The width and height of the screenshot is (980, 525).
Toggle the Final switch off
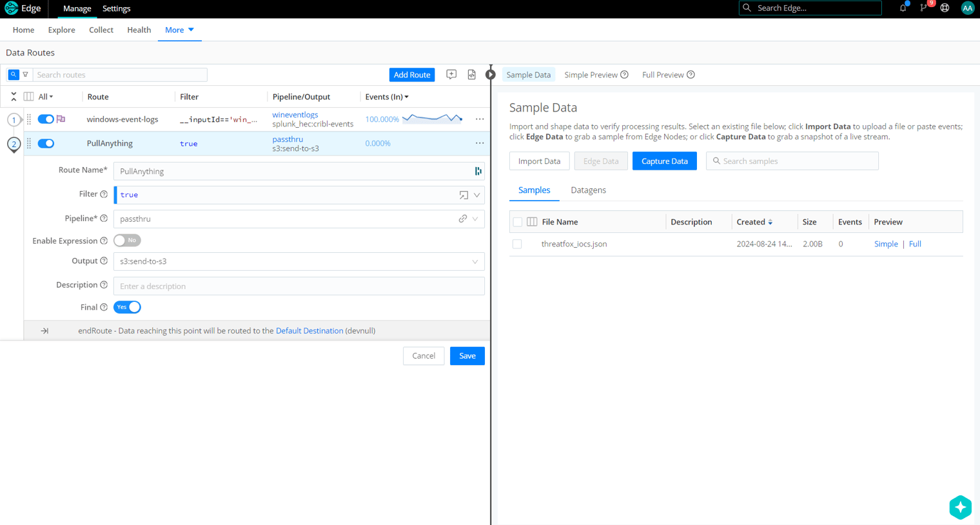(127, 307)
